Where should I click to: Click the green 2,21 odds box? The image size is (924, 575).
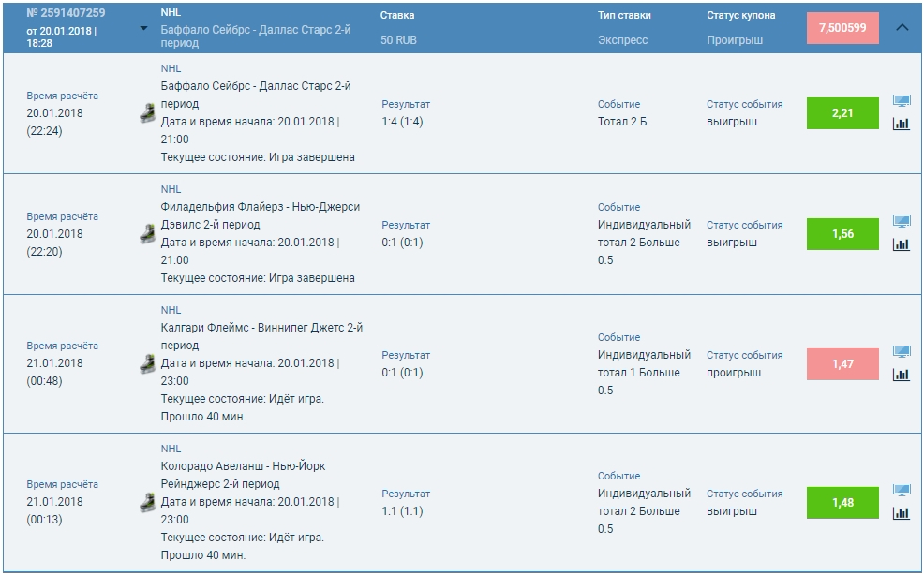point(842,113)
